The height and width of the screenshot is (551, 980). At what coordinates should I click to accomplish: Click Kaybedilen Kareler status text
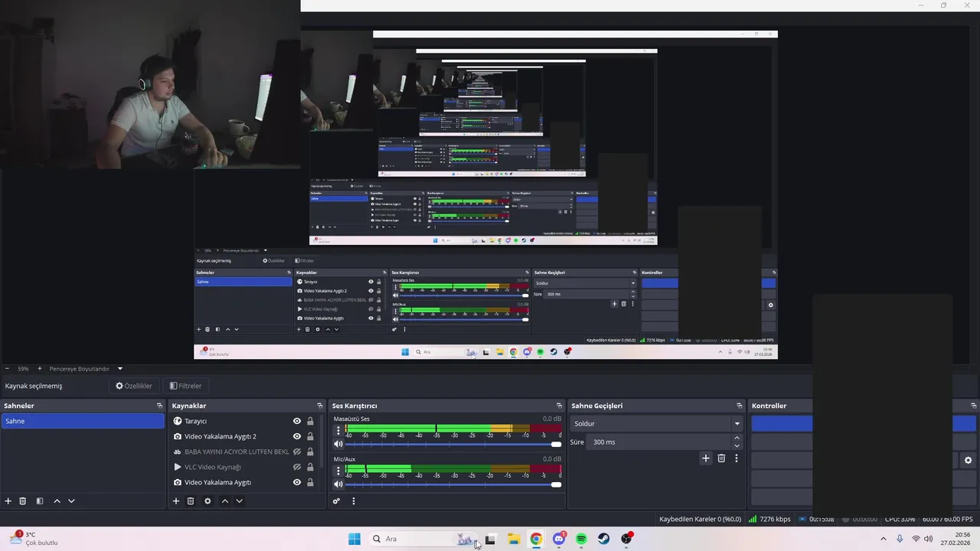tap(700, 519)
